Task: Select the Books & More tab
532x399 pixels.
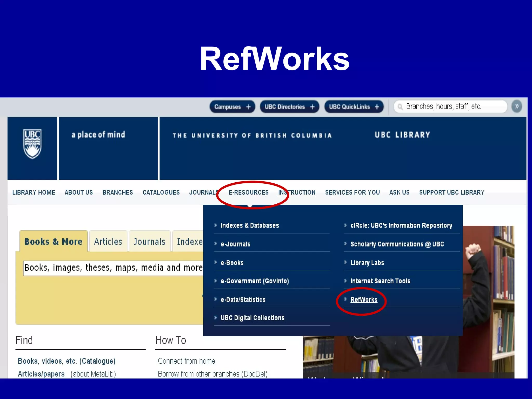Action: coord(54,241)
